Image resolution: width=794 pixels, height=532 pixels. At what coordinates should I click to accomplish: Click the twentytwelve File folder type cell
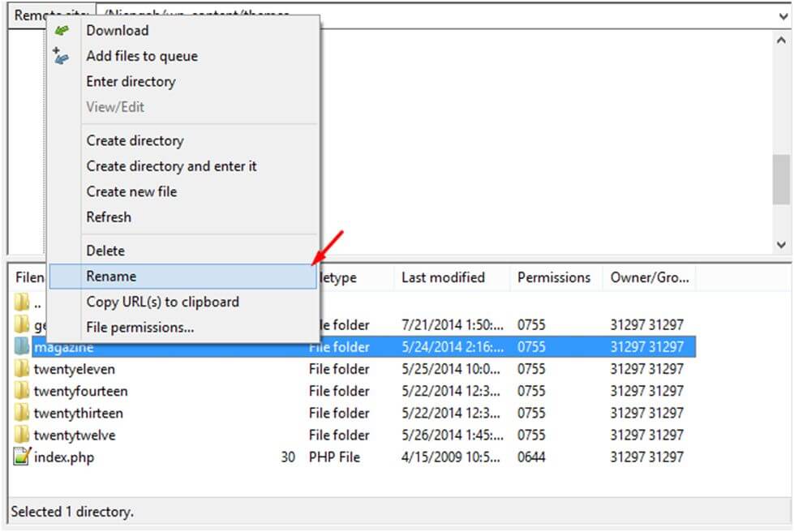click(339, 435)
